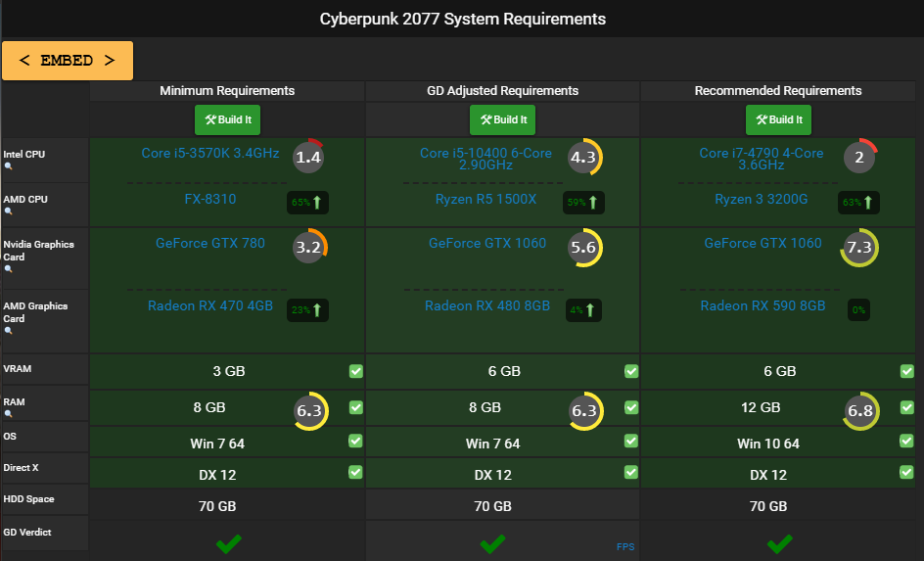Click the RAM checkmark for 12 GB
The width and height of the screenshot is (924, 561).
907,407
